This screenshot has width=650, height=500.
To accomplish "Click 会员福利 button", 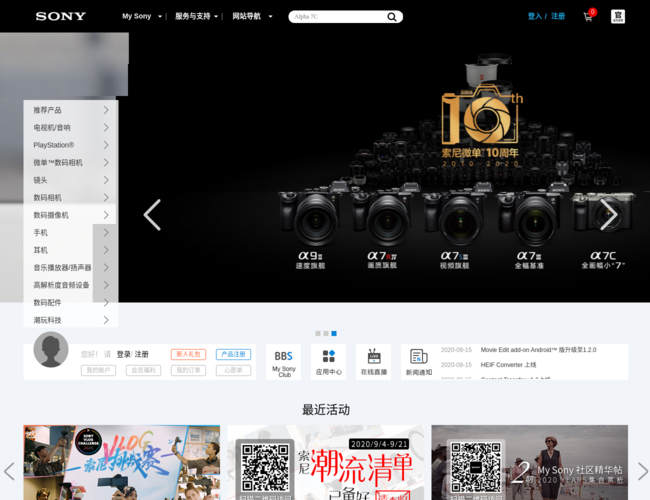I will pos(143,370).
